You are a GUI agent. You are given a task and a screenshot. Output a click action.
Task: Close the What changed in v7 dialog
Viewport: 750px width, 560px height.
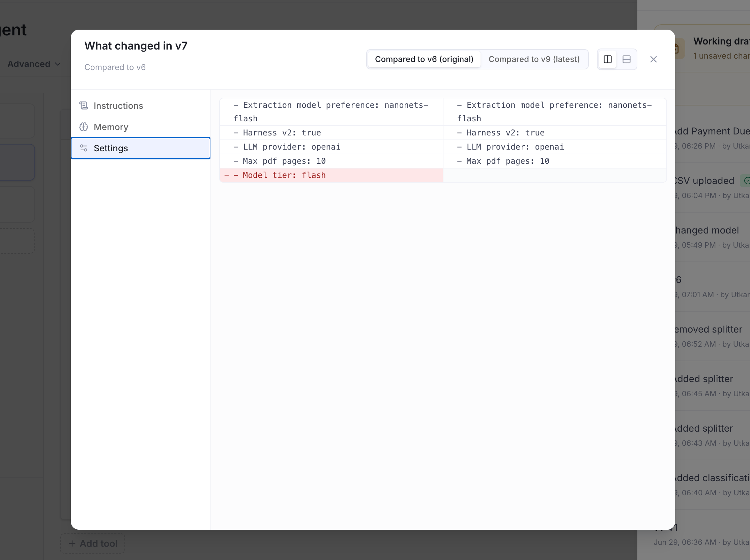[x=653, y=59]
